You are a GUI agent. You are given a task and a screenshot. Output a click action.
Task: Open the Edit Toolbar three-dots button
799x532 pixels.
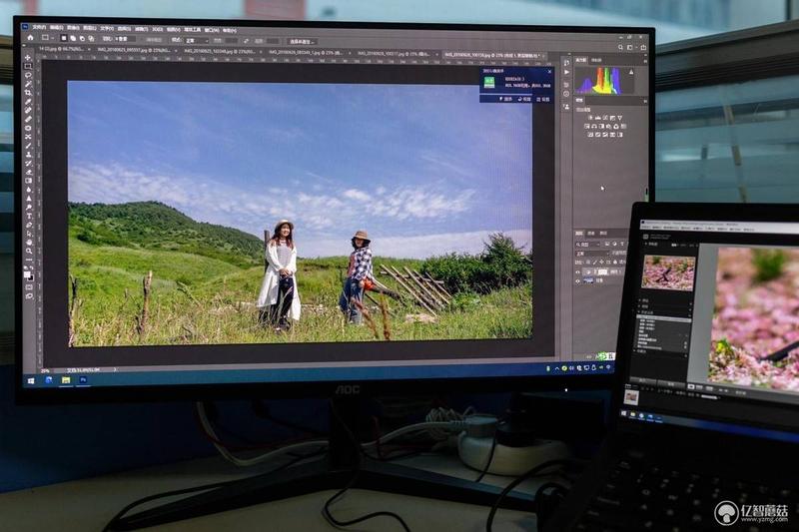(29, 260)
